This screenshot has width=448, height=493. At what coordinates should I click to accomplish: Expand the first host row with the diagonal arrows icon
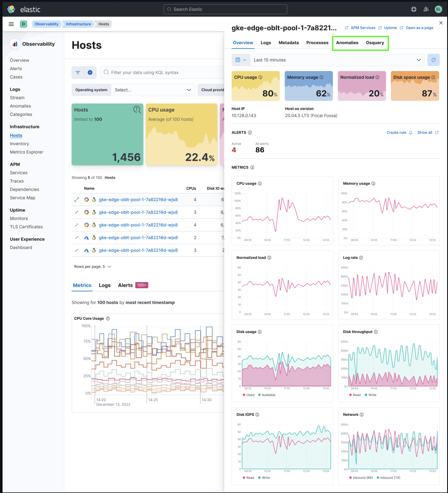[x=76, y=199]
